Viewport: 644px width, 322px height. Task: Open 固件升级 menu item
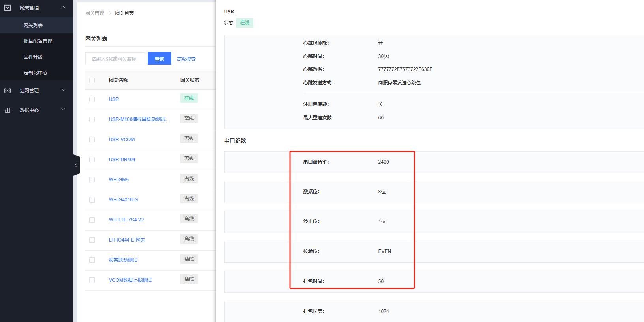pos(33,57)
